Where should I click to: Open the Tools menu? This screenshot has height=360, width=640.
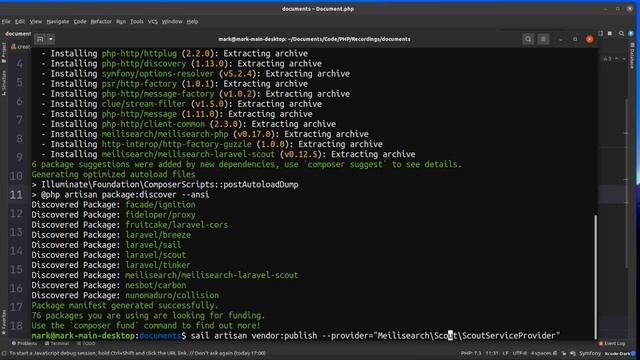coord(137,22)
